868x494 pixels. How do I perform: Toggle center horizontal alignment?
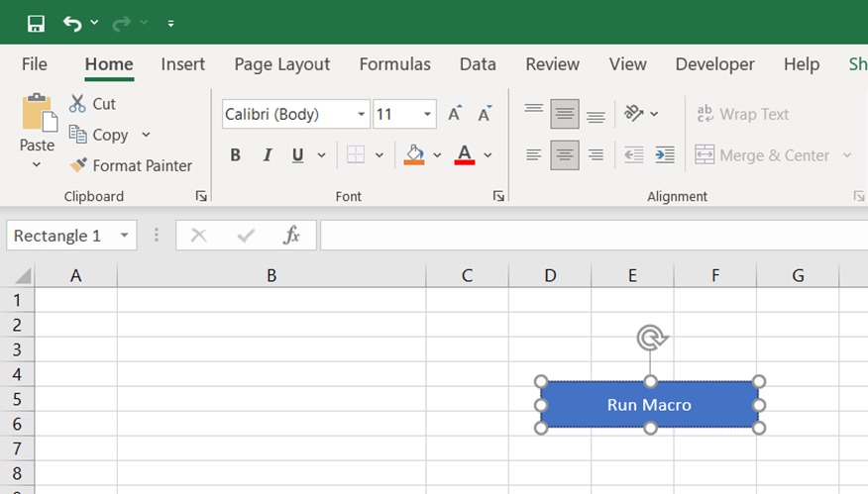(565, 154)
